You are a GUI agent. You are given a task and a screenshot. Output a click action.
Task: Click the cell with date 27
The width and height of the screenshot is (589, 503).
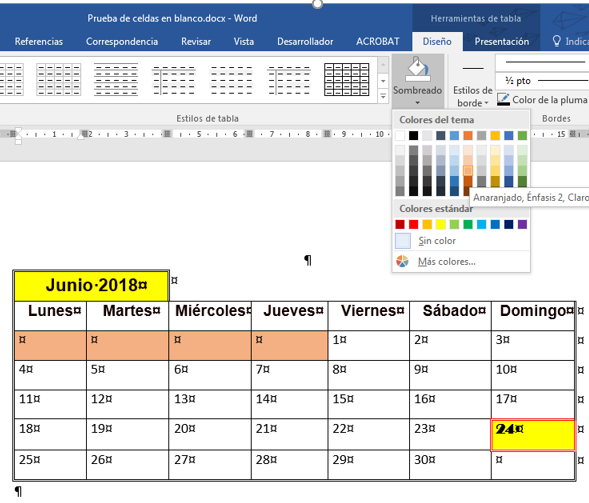point(210,465)
